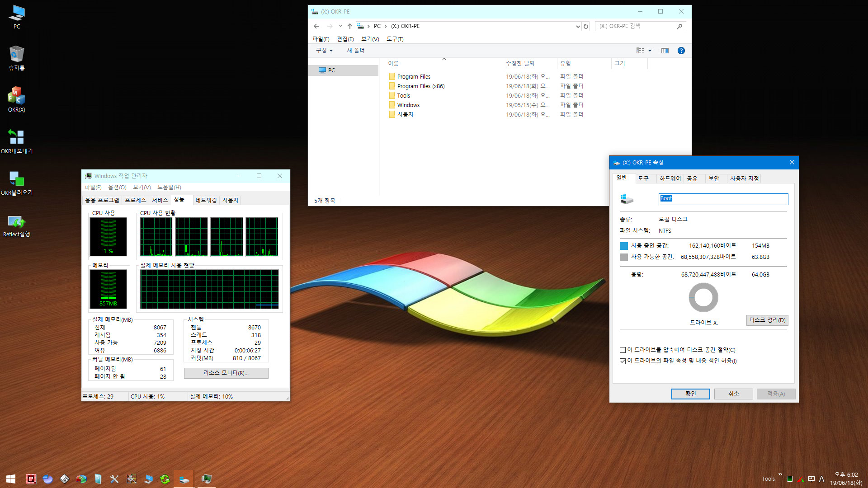Select the OKR(X) desktop shortcut
Viewport: 868px width, 488px height.
17,99
